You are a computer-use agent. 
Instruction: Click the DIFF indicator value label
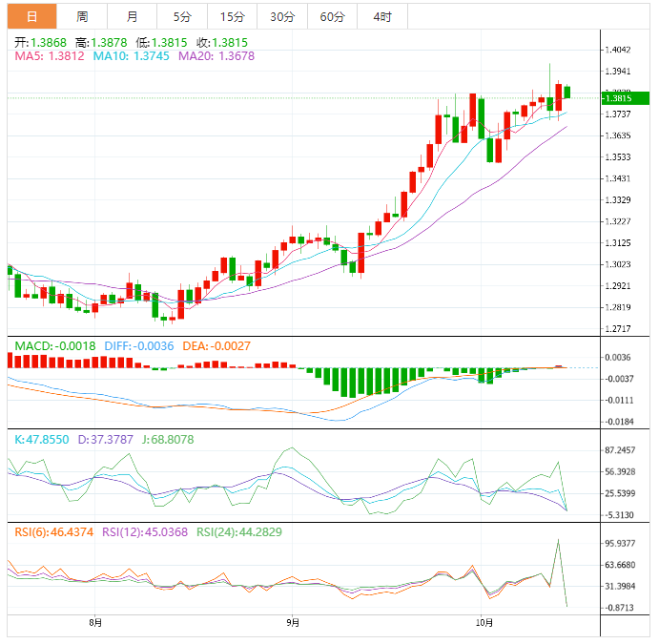point(138,345)
